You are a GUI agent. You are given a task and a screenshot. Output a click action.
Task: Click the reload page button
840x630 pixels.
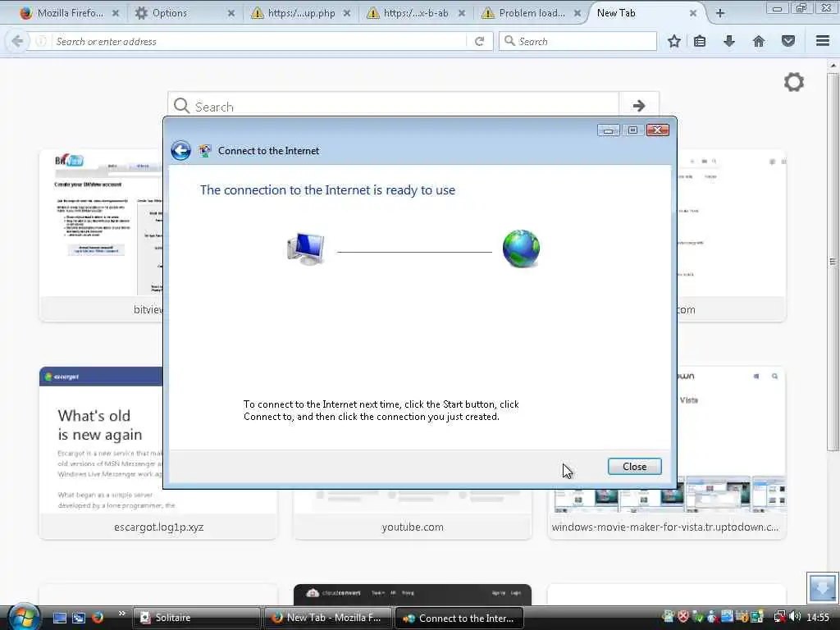pos(479,41)
